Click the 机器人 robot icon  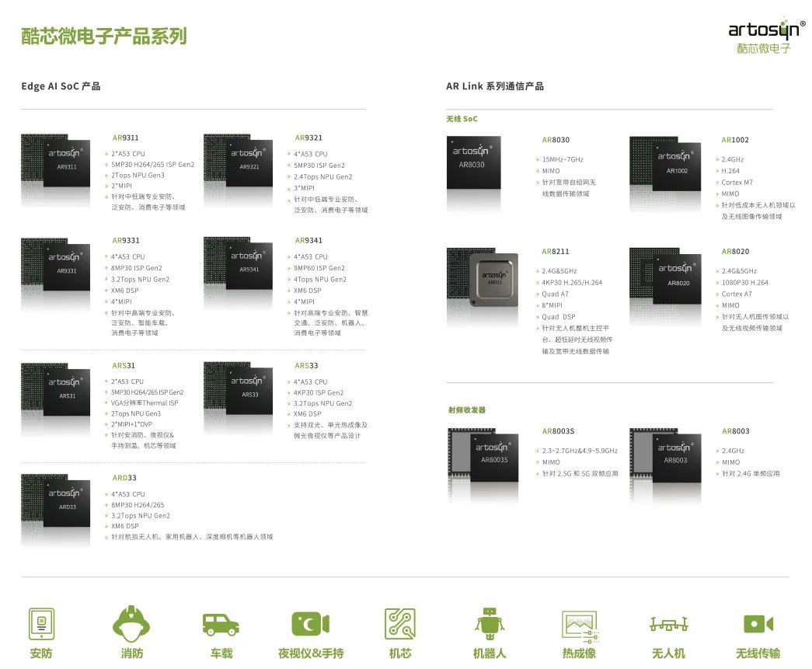click(x=490, y=624)
